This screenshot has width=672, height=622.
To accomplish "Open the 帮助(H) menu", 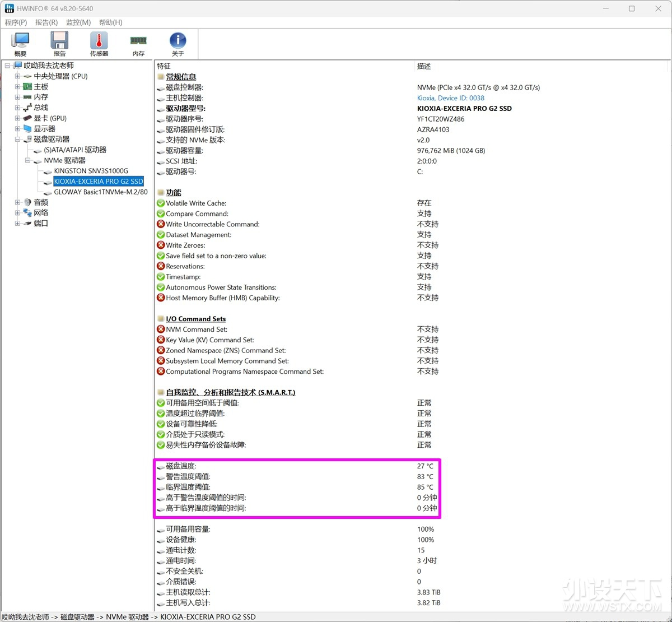I will (110, 22).
